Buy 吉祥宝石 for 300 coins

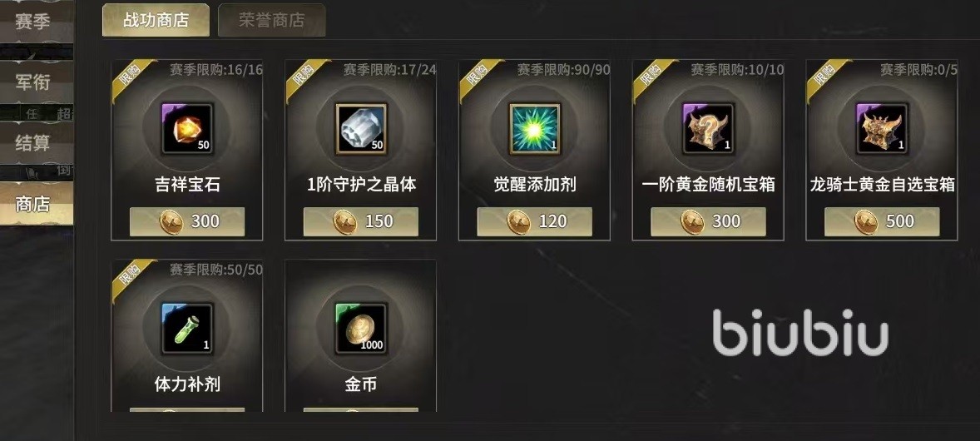tap(187, 221)
